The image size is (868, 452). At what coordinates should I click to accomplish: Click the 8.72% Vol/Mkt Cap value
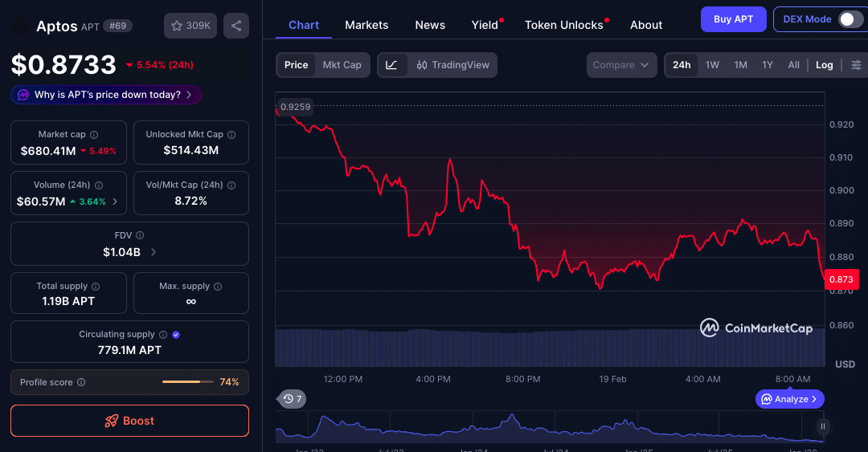[191, 202]
